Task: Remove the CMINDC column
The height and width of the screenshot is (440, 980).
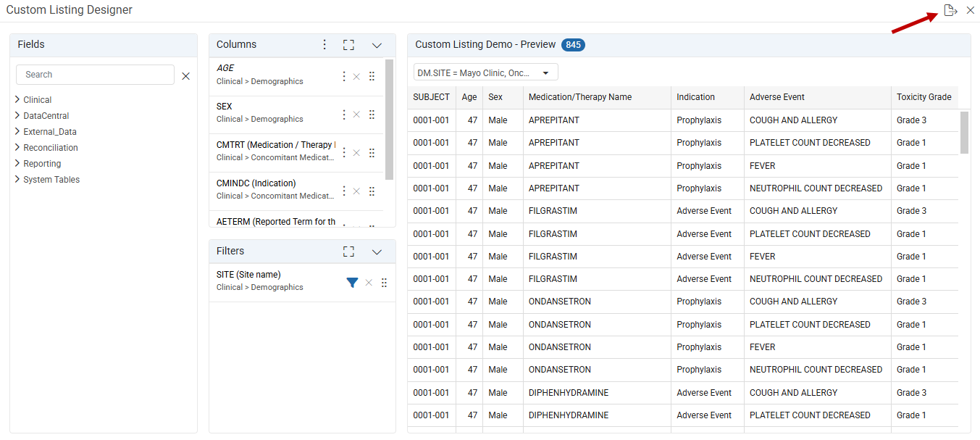Action: pos(356,191)
